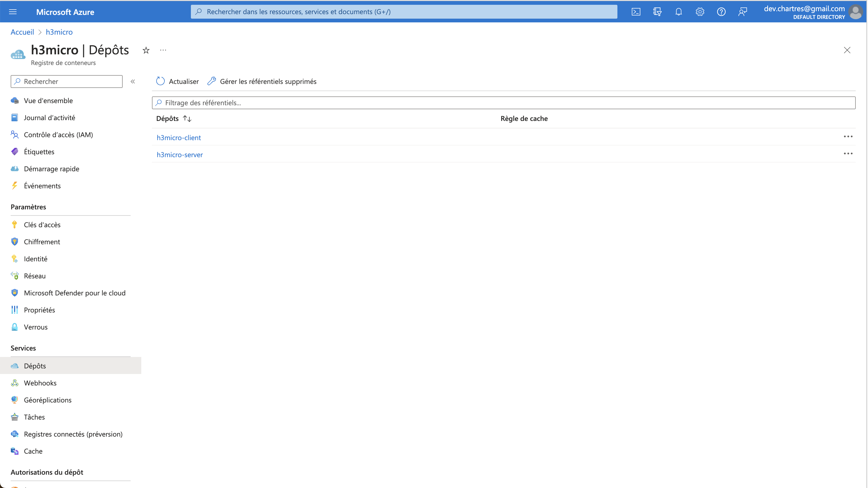Click the Paramètres section heading
This screenshot has width=868, height=488.
pos(28,207)
